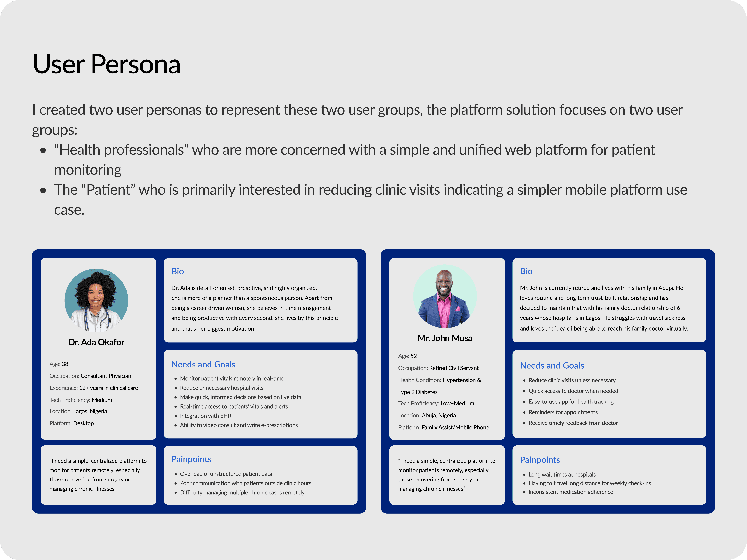Click Platform: Desktop detail line

(x=72, y=423)
